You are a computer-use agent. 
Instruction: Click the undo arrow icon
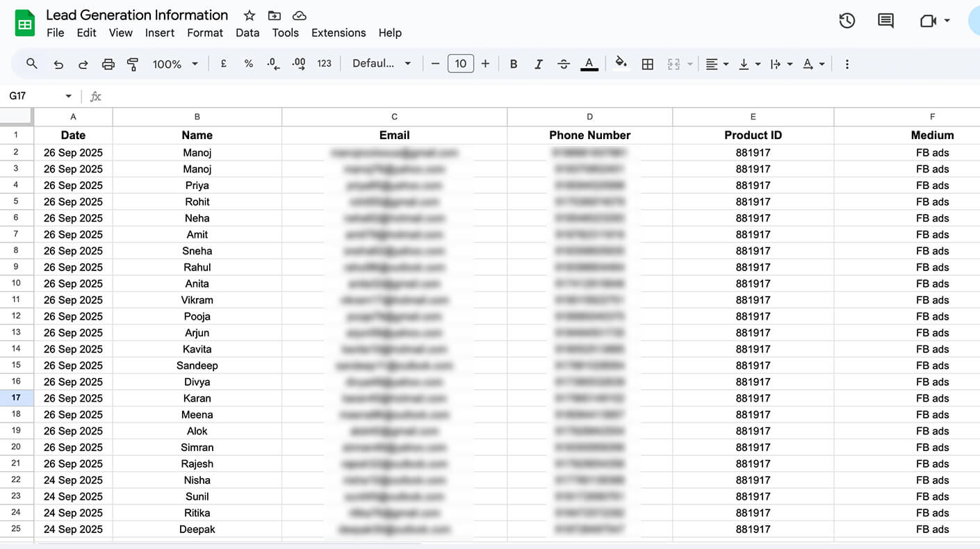[x=58, y=64]
